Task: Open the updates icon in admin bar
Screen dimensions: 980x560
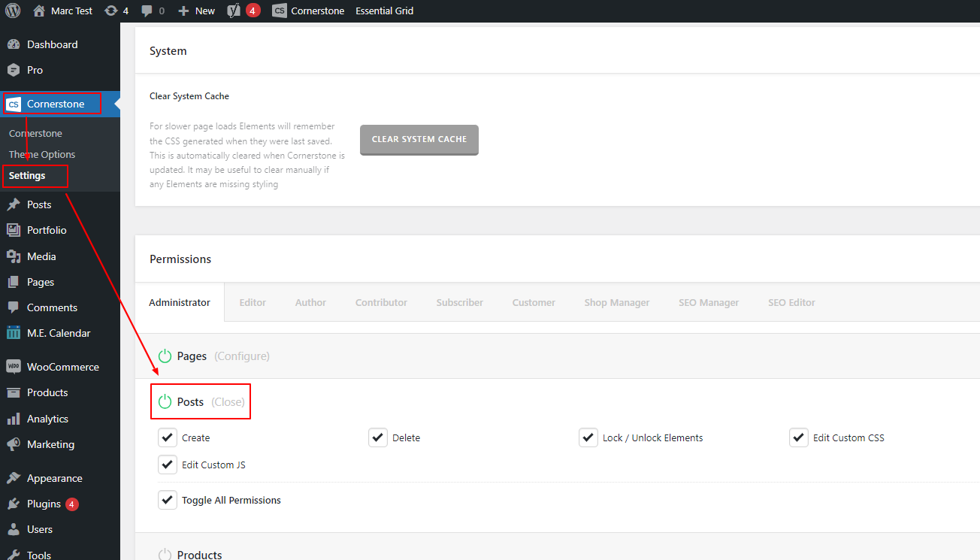Action: (x=111, y=11)
